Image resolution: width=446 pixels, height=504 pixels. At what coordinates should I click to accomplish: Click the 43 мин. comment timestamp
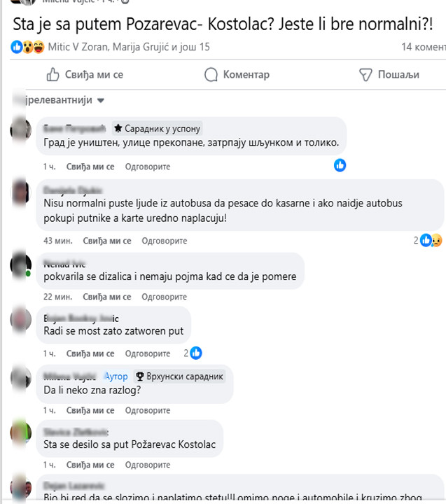click(58, 241)
